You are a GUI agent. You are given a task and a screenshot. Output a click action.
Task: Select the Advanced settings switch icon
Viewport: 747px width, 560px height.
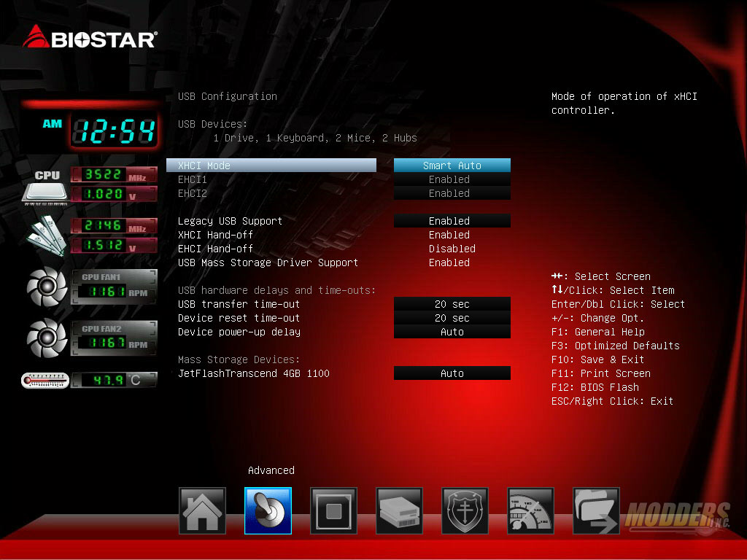tap(268, 510)
